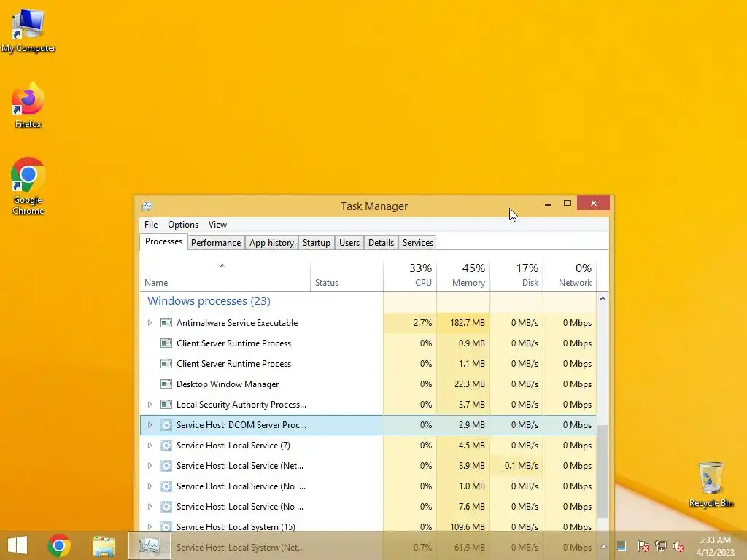Expand the Local Security Authority Process row
The width and height of the screenshot is (747, 560).
pyautogui.click(x=150, y=405)
